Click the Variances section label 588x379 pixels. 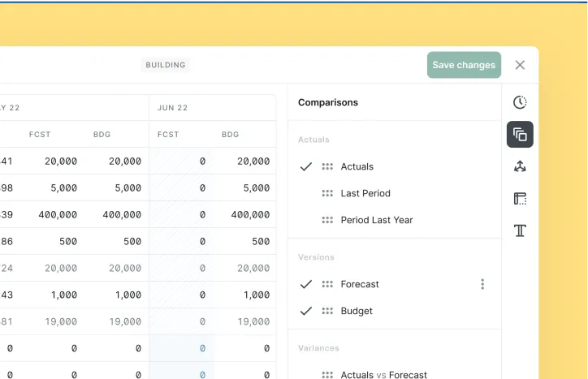click(x=318, y=348)
